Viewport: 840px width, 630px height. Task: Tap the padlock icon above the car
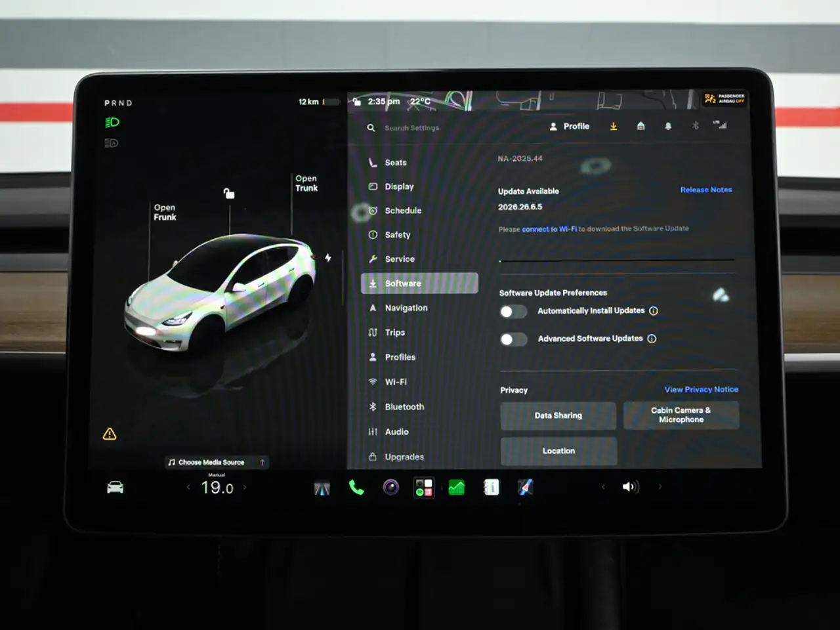[229, 193]
